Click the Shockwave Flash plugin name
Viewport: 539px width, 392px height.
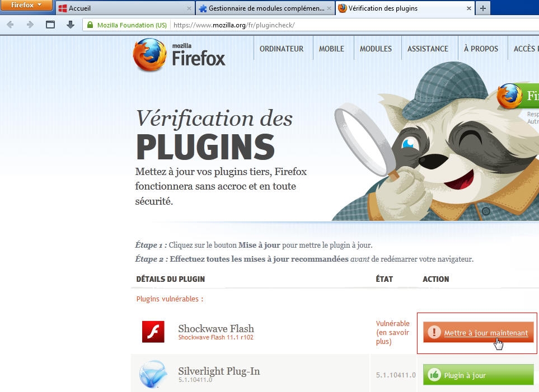coord(216,328)
